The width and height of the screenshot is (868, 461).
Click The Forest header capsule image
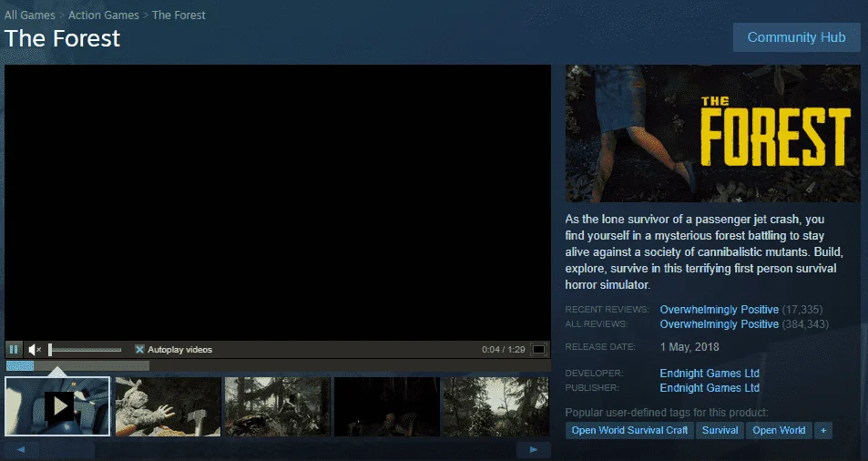[713, 133]
